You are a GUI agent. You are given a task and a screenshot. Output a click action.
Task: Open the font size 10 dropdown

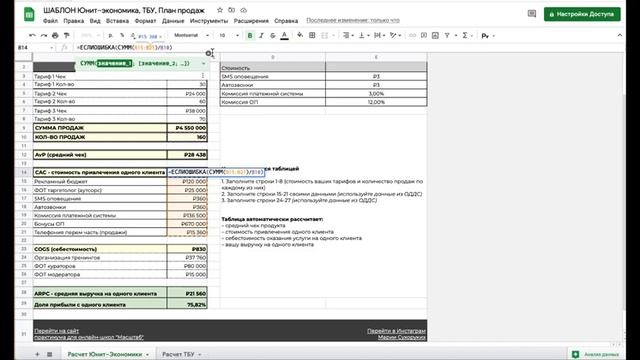click(229, 36)
